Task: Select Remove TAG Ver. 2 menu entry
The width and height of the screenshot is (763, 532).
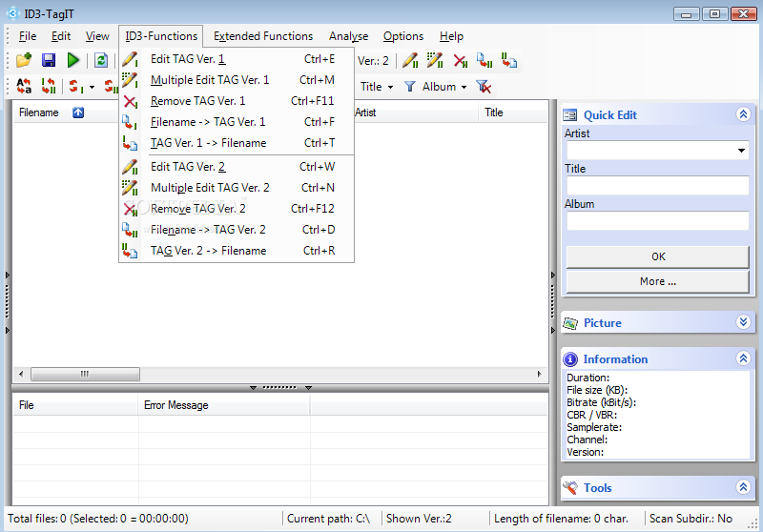Action: [x=237, y=209]
